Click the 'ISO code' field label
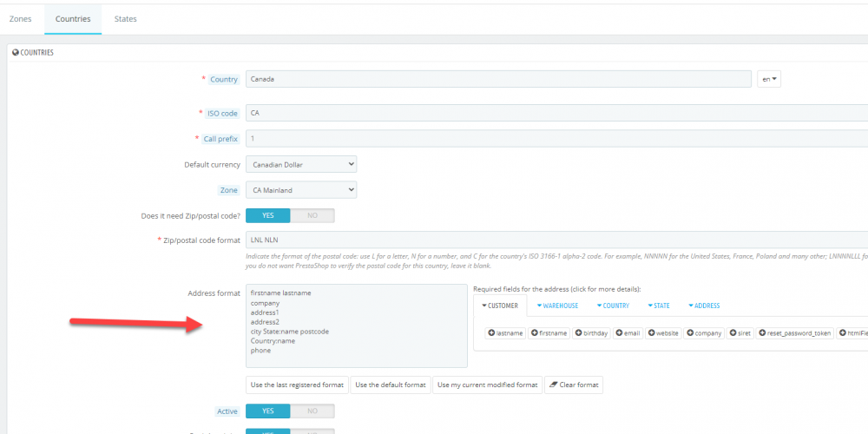Viewport: 868px width, 434px height. pos(222,114)
